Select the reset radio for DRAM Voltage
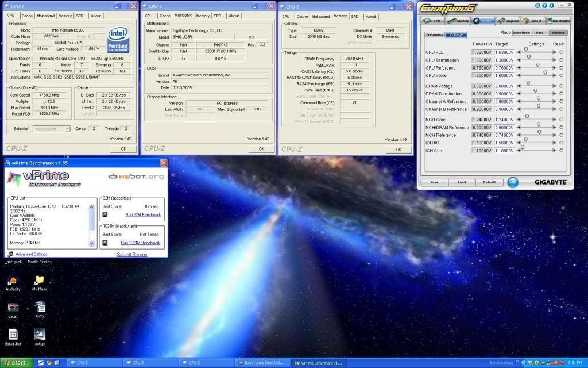588x368 pixels. [562, 86]
